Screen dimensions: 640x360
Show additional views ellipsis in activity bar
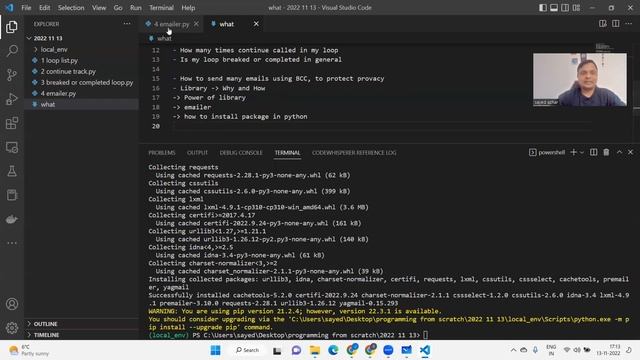[12, 243]
